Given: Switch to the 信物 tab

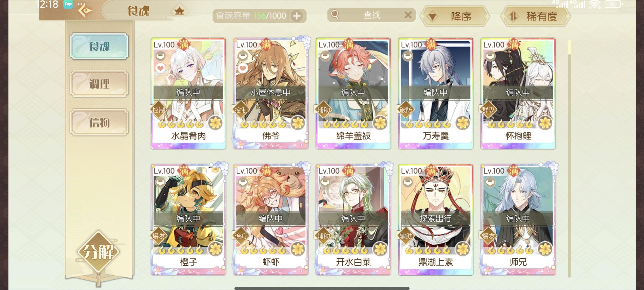Looking at the screenshot, I should [99, 123].
